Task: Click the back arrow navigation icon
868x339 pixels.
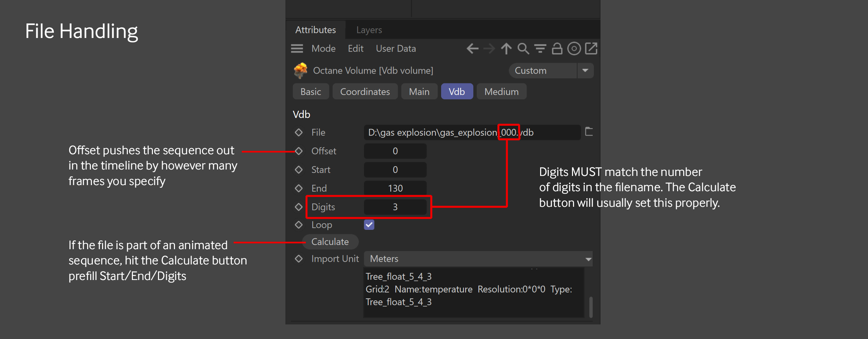Action: [472, 49]
